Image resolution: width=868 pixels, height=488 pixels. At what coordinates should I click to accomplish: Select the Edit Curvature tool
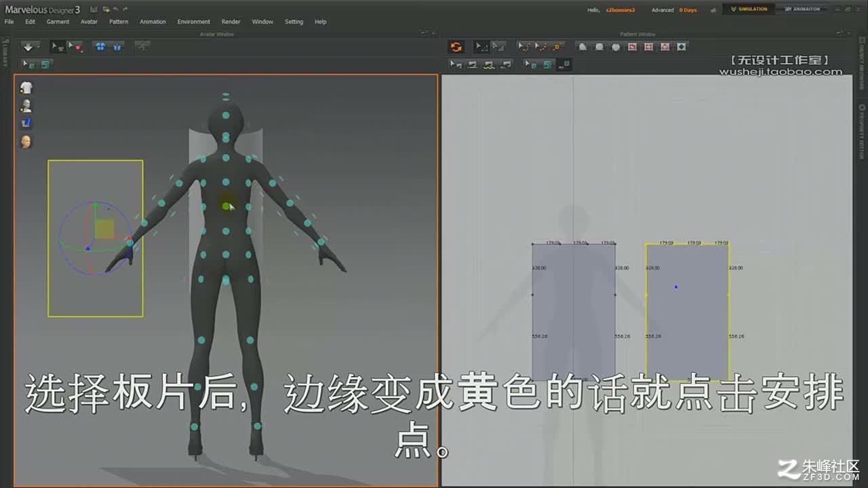point(524,47)
